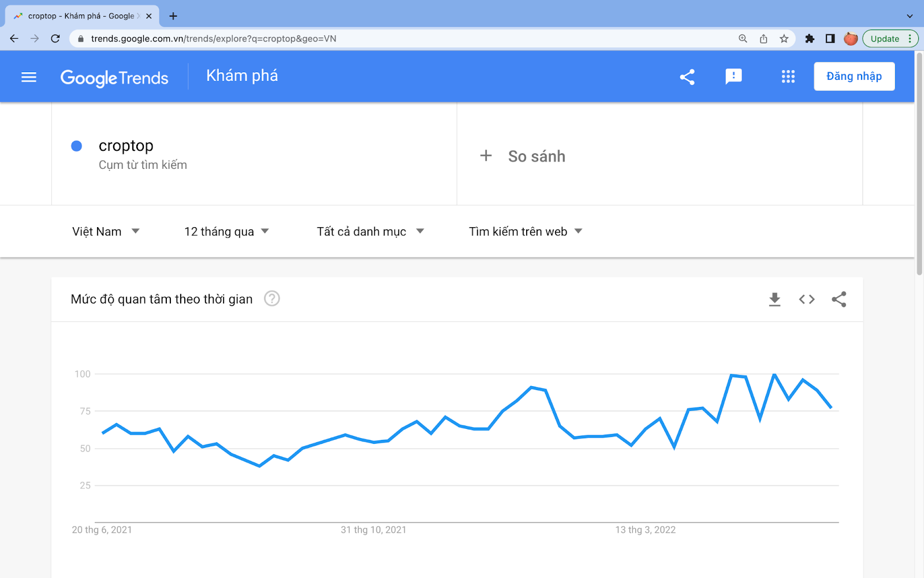Click the plus icon beside So sánh
924x578 pixels.
(x=486, y=155)
